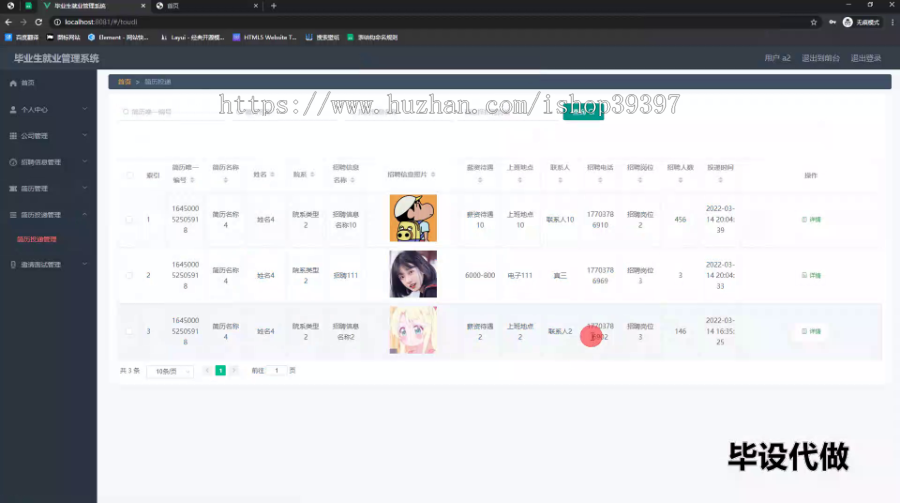Sort by 院系 column arrows
This screenshot has height=503, width=900.
tap(312, 175)
